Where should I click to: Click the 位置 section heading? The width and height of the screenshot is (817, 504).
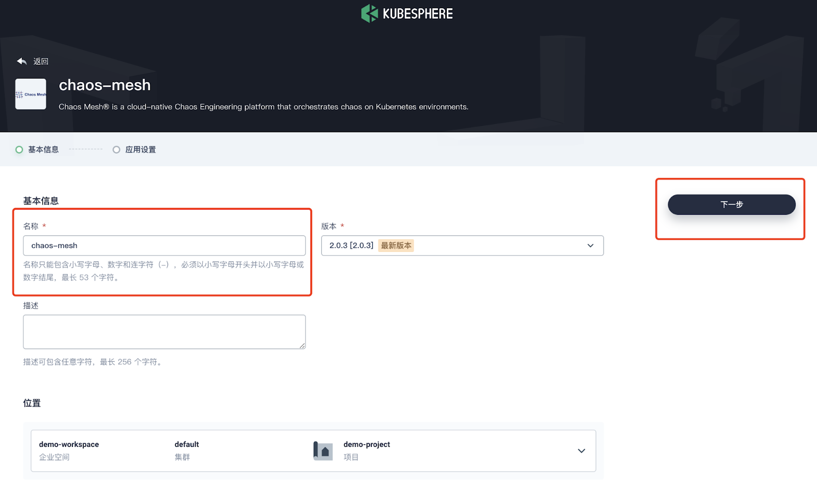click(x=32, y=403)
